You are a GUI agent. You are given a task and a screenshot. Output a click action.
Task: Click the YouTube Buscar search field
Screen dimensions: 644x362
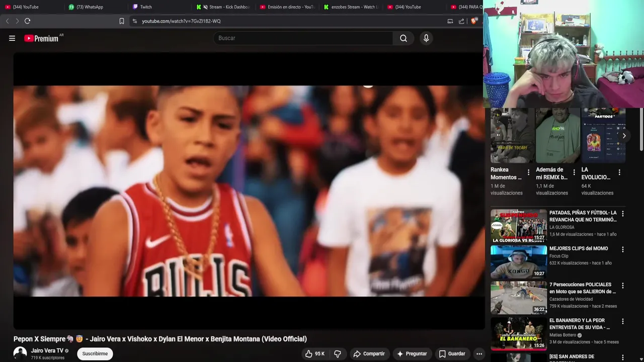click(303, 38)
